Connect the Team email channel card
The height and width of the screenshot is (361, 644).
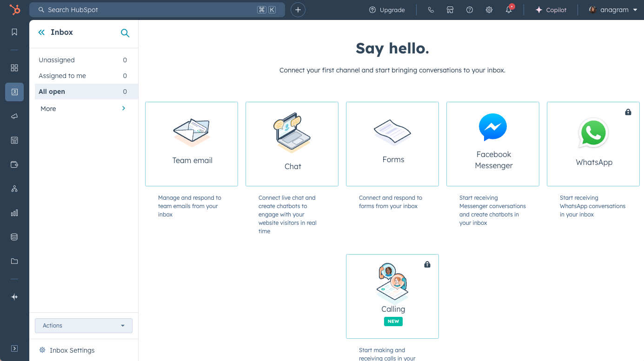pyautogui.click(x=192, y=144)
